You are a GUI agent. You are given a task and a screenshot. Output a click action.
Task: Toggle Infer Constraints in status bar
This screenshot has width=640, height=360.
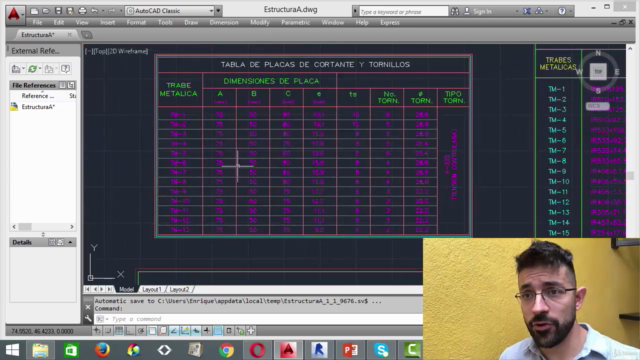(97, 331)
